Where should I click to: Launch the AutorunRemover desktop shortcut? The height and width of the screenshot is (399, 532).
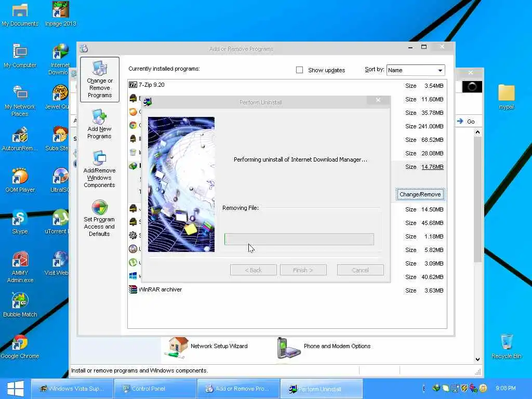20,139
